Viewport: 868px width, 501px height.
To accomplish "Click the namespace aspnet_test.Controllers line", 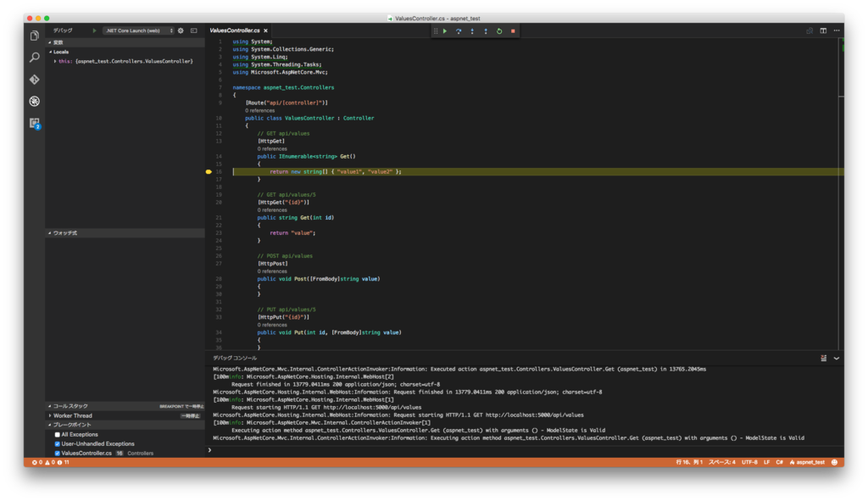I will [283, 87].
